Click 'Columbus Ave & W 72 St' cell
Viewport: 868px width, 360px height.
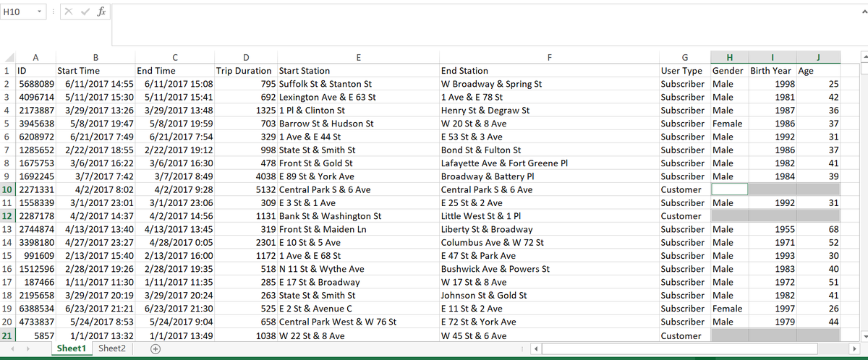point(550,242)
